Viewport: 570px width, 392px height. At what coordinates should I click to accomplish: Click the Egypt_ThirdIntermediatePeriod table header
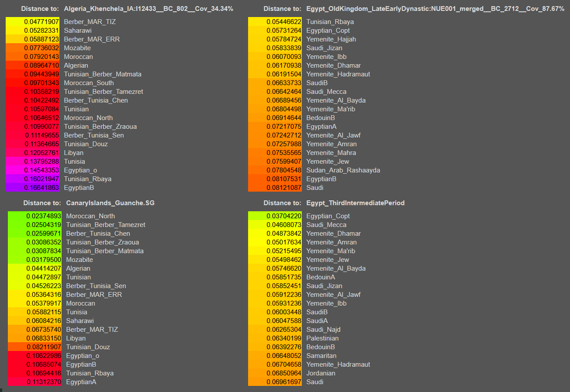pyautogui.click(x=356, y=203)
